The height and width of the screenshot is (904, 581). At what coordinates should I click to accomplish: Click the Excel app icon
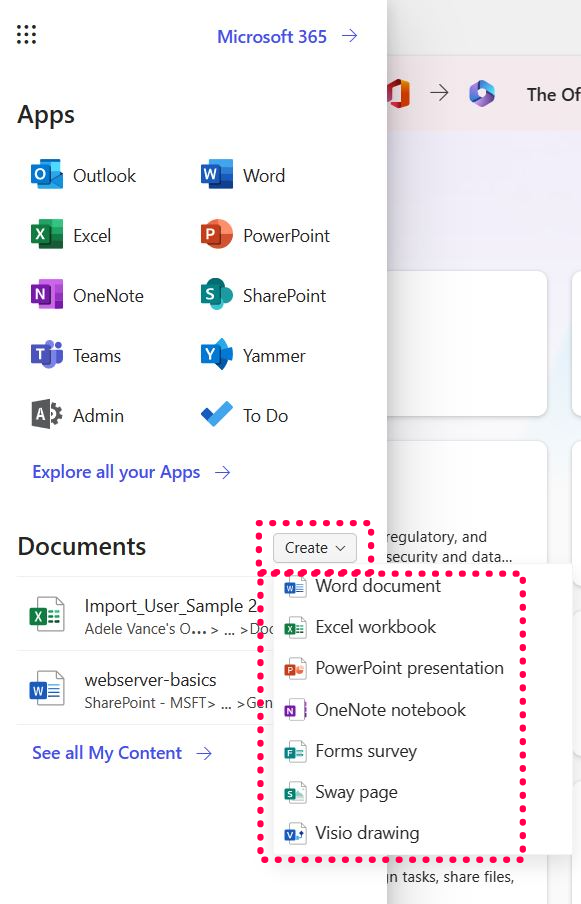click(47, 235)
